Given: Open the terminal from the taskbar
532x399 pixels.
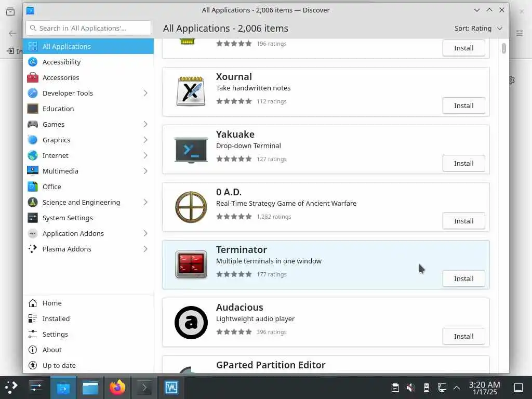Looking at the screenshot, I should click(144, 388).
